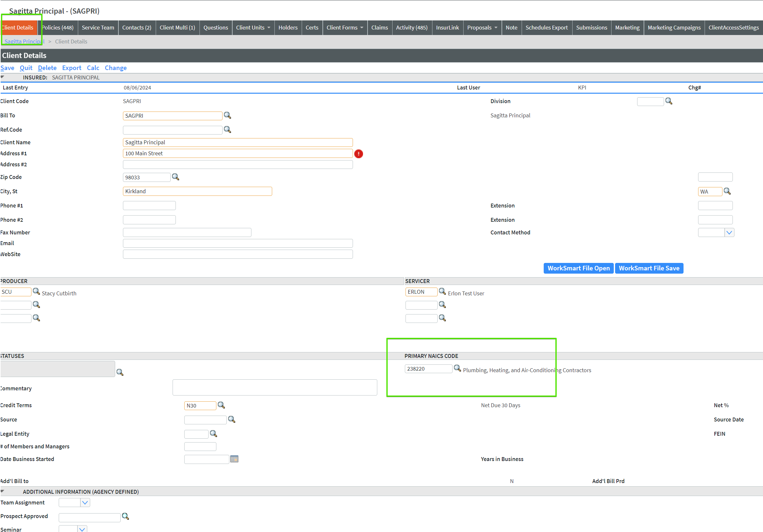Click the Export action link
The image size is (763, 532).
point(71,68)
